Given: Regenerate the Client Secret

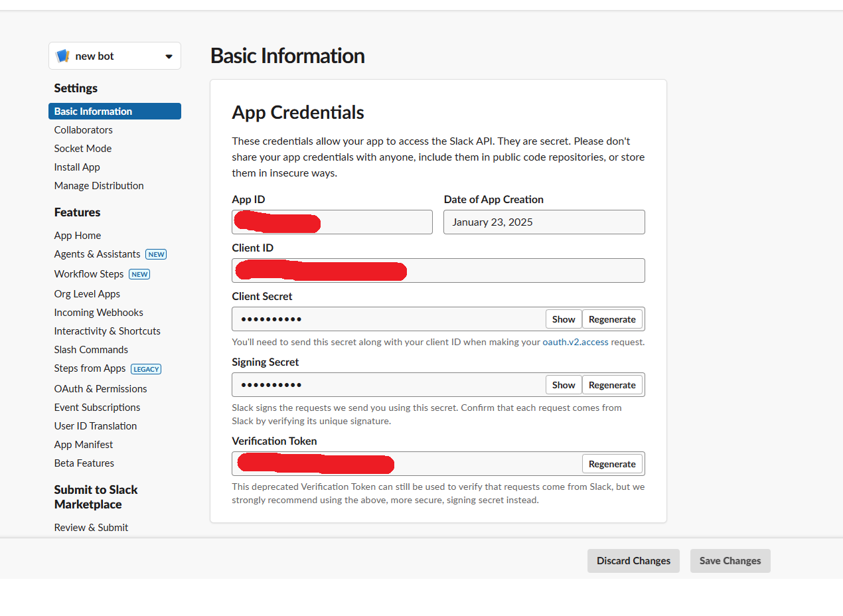Looking at the screenshot, I should (612, 319).
